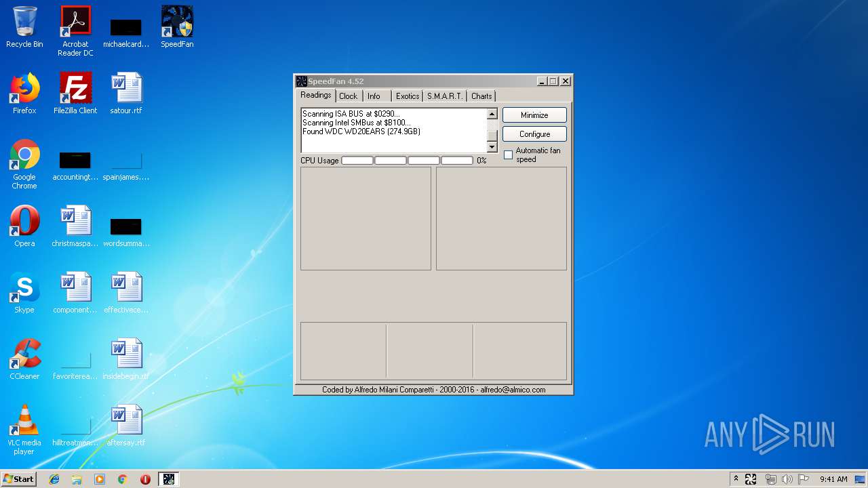
Task: Open the volume control in system tray
Action: click(787, 479)
